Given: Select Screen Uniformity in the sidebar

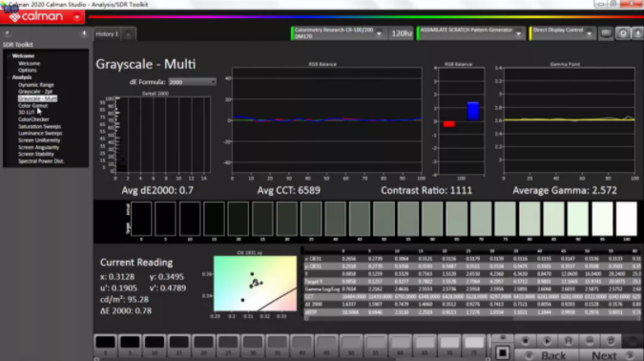Looking at the screenshot, I should point(39,140).
